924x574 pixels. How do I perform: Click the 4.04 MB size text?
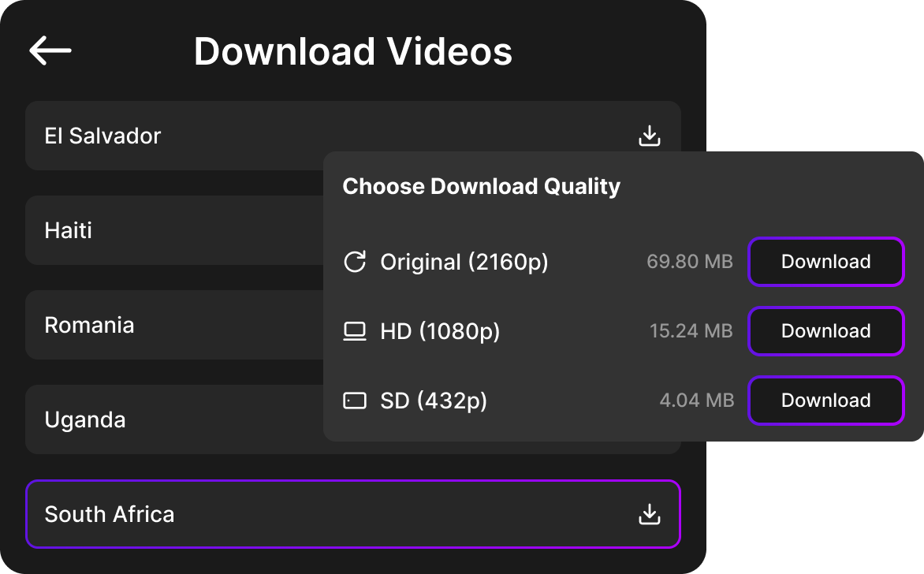click(696, 401)
